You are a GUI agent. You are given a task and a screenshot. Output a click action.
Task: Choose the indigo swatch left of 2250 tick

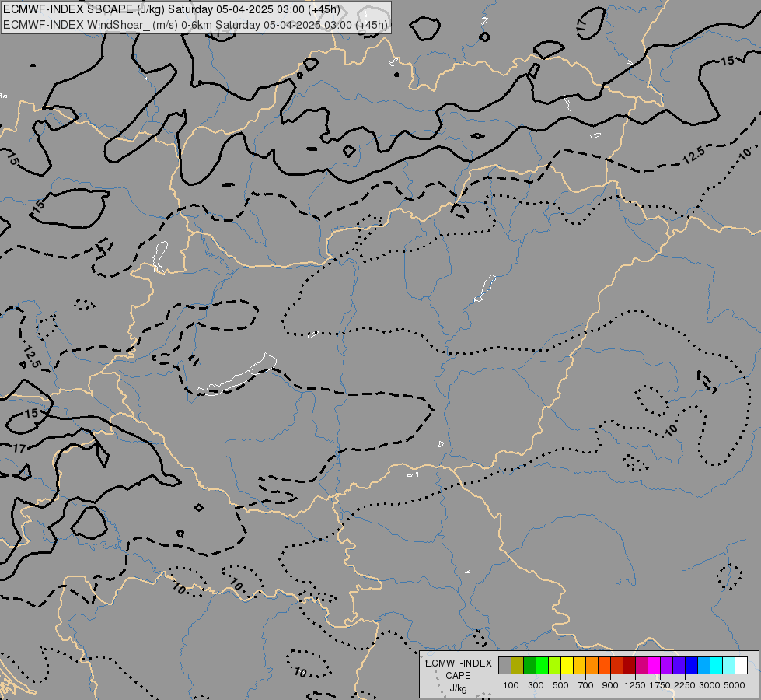coord(679,666)
